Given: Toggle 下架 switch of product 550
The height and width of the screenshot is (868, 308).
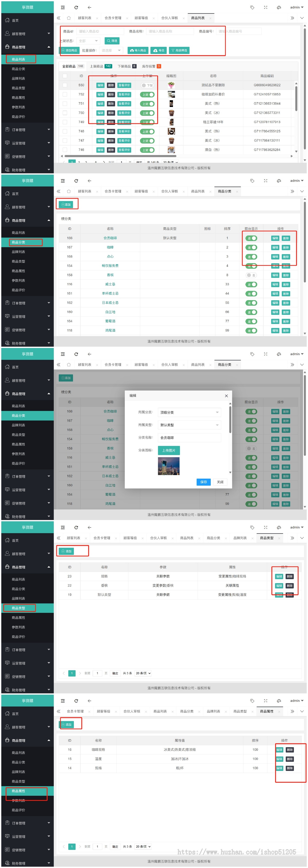Looking at the screenshot, I should pyautogui.click(x=147, y=85).
